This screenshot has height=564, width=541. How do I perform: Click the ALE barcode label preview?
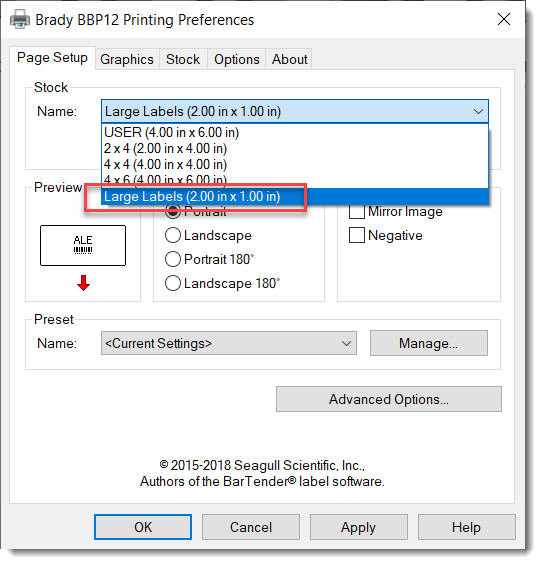click(x=83, y=246)
